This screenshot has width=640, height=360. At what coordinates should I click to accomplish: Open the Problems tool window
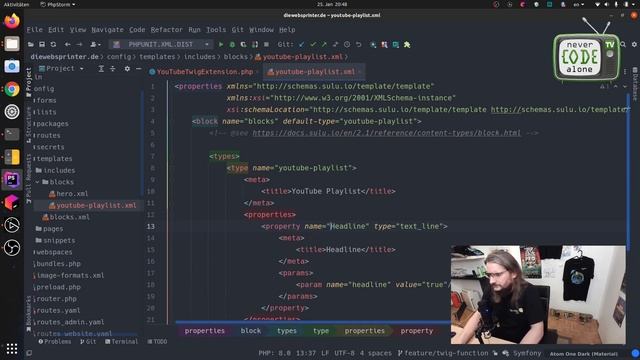point(55,342)
